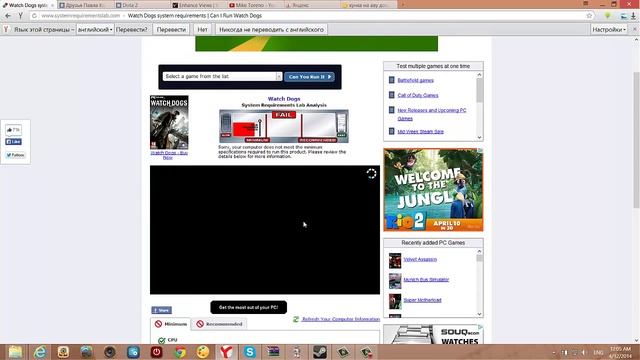Select the Minimum requirements tab

click(170, 324)
